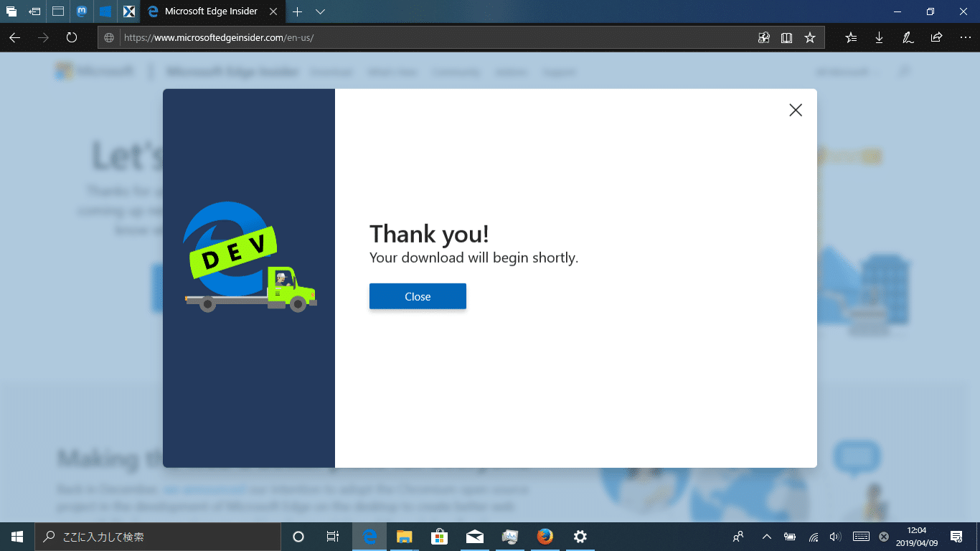Image resolution: width=980 pixels, height=551 pixels.
Task: Open Settings gear on the taskbar
Action: (580, 537)
